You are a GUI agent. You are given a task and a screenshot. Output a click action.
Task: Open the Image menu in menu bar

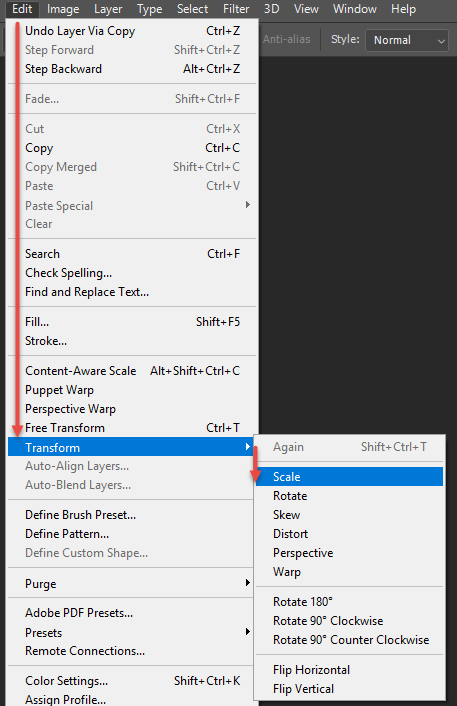pos(63,9)
